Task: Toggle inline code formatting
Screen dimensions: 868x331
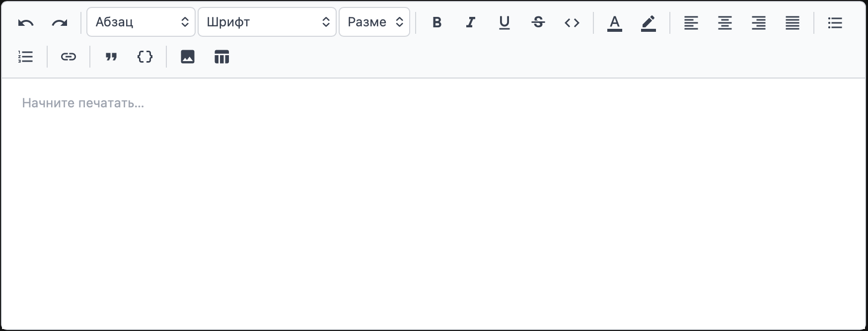Action: pyautogui.click(x=572, y=22)
